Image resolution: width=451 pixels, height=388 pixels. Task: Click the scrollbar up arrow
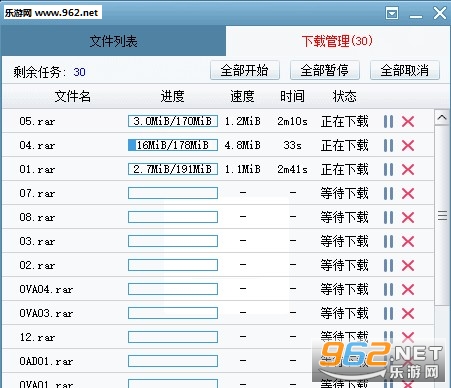click(442, 117)
